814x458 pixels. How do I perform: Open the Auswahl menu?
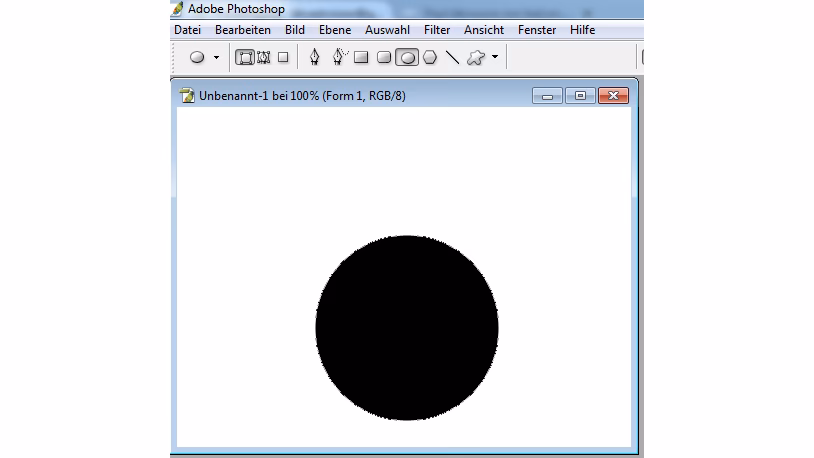[x=387, y=30]
